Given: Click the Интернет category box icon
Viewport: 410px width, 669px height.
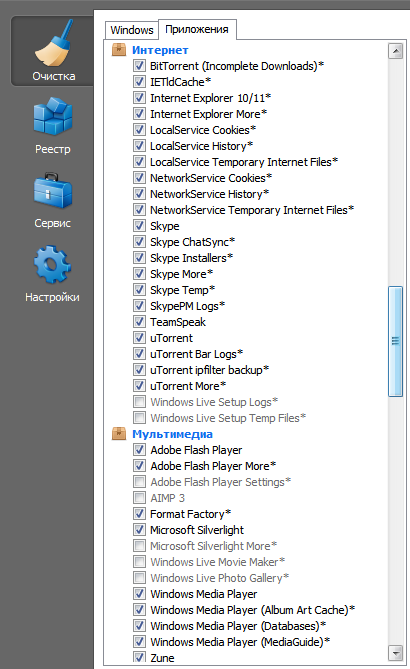Looking at the screenshot, I should click(x=119, y=50).
